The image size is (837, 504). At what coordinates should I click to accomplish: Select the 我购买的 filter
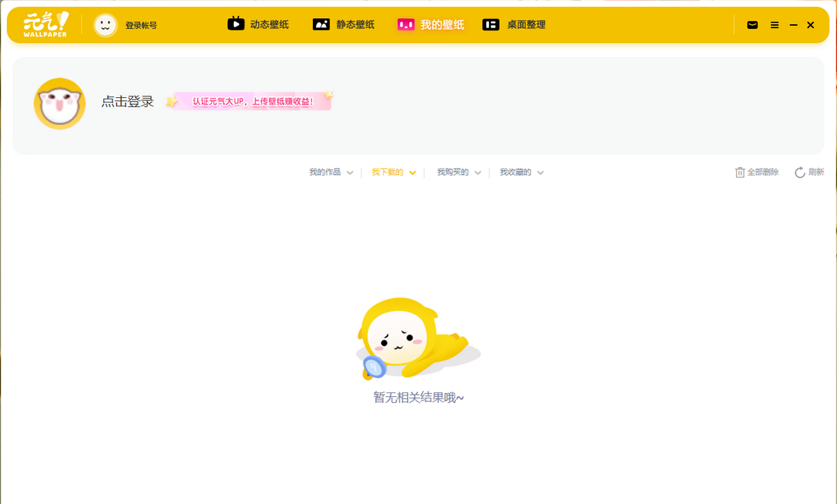click(x=453, y=172)
